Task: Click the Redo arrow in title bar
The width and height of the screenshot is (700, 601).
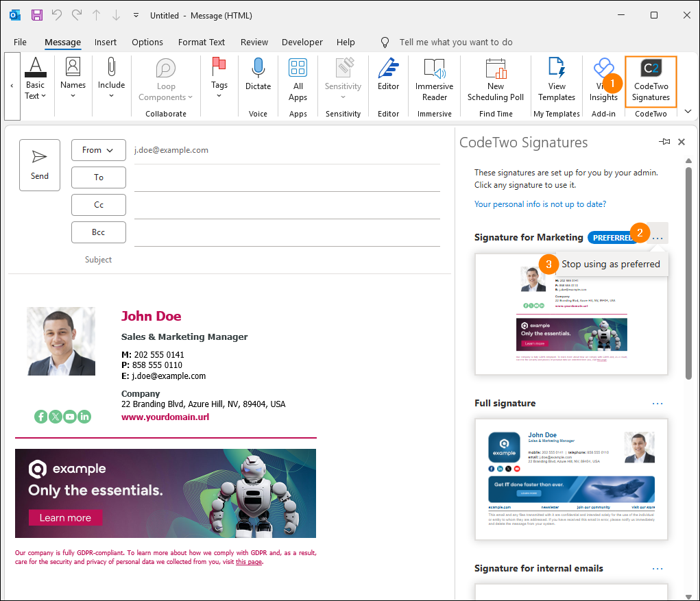Action: click(x=77, y=15)
